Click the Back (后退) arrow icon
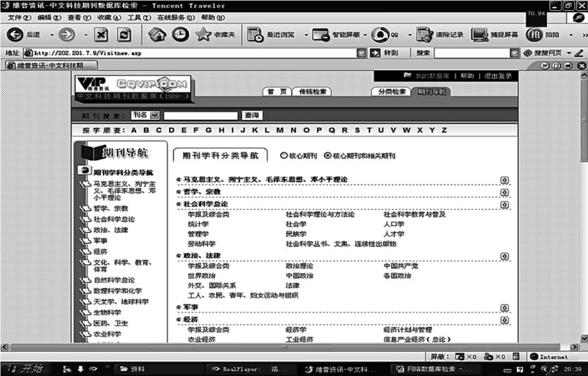This screenshot has height=376, width=588. tap(15, 35)
